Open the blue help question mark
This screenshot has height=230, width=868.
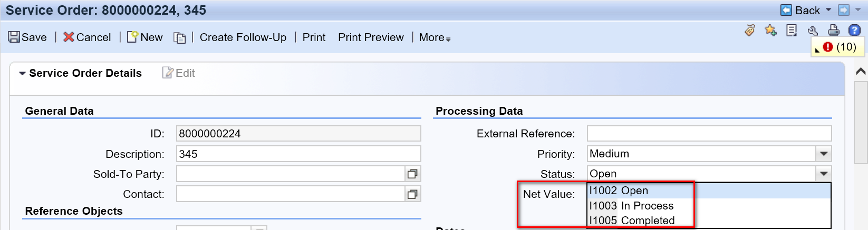tap(854, 31)
